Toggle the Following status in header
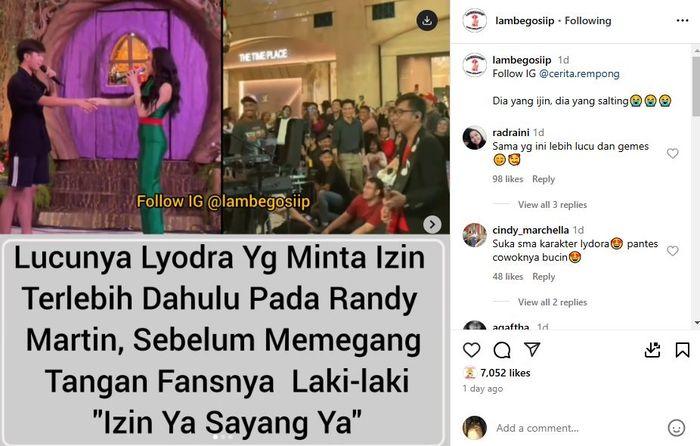Screen dimensions: 700x446 click(588, 21)
